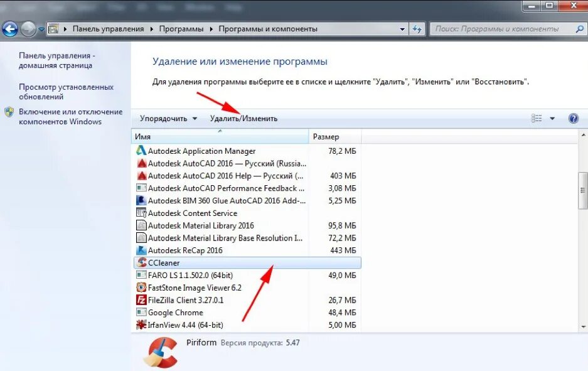Select 'Autodesk Material Library Base Resolution' entry
Image resolution: width=588 pixels, height=371 pixels.
coord(247,238)
